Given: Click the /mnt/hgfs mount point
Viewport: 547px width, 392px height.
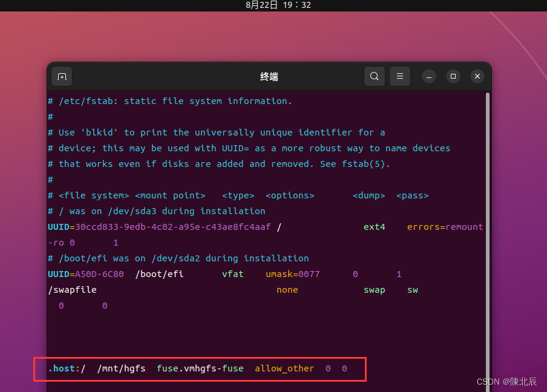Looking at the screenshot, I should pos(121,368).
